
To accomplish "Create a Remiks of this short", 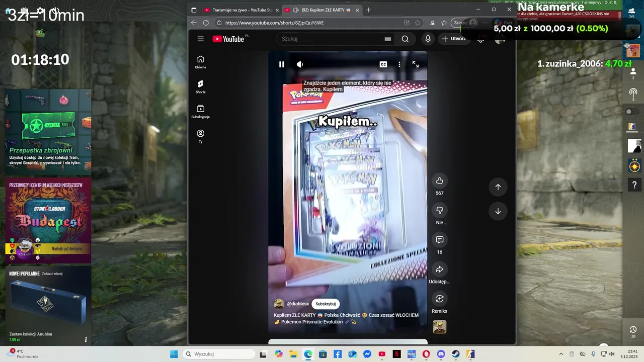I will click(439, 299).
